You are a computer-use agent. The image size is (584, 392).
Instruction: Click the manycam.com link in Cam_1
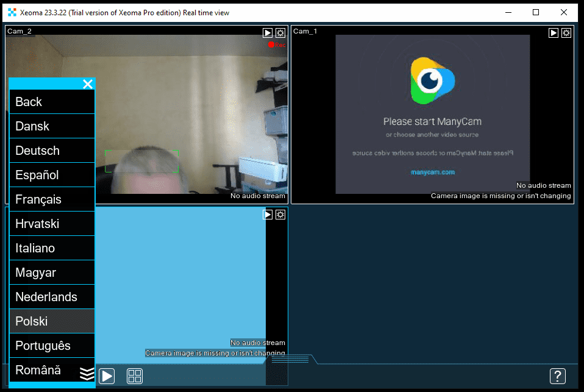pos(433,172)
